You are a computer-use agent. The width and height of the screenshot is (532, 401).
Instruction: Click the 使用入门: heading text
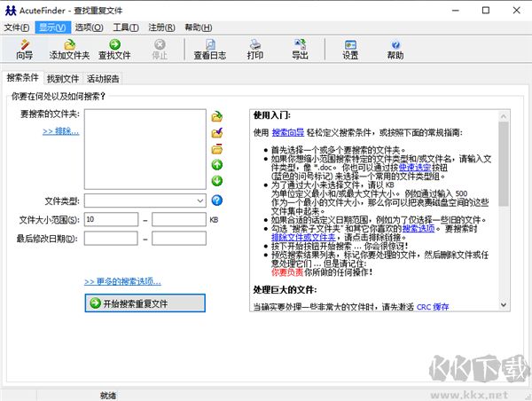click(x=272, y=115)
